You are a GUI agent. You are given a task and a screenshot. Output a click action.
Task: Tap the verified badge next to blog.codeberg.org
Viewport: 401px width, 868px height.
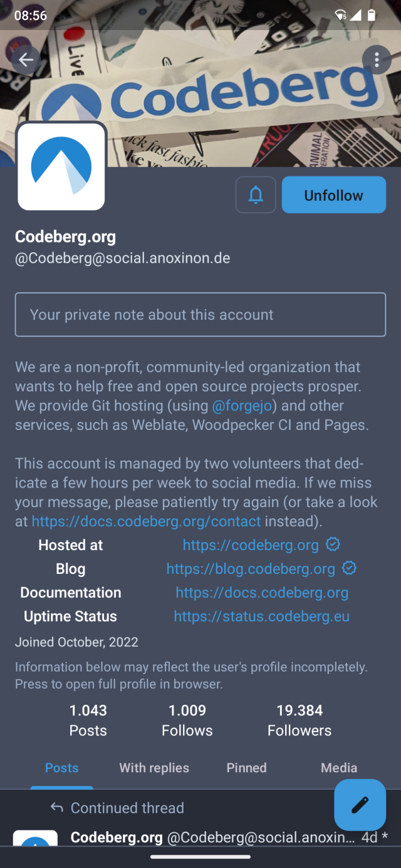click(349, 568)
